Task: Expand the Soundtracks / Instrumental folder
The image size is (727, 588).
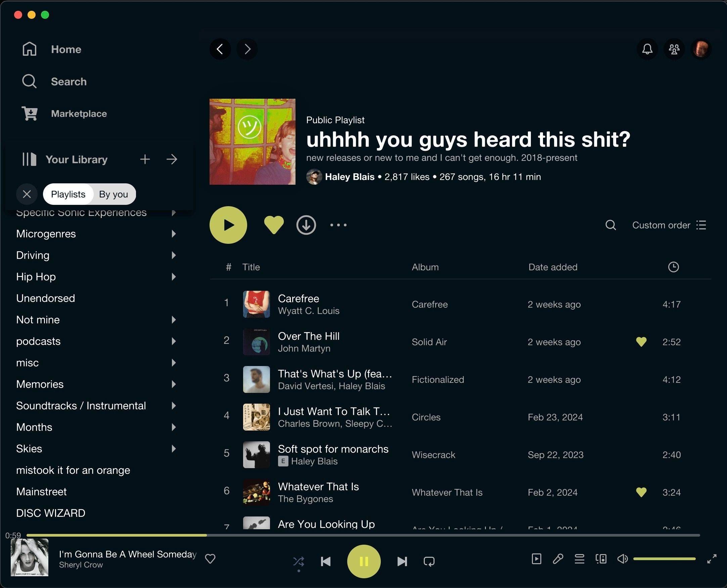Action: pos(174,405)
